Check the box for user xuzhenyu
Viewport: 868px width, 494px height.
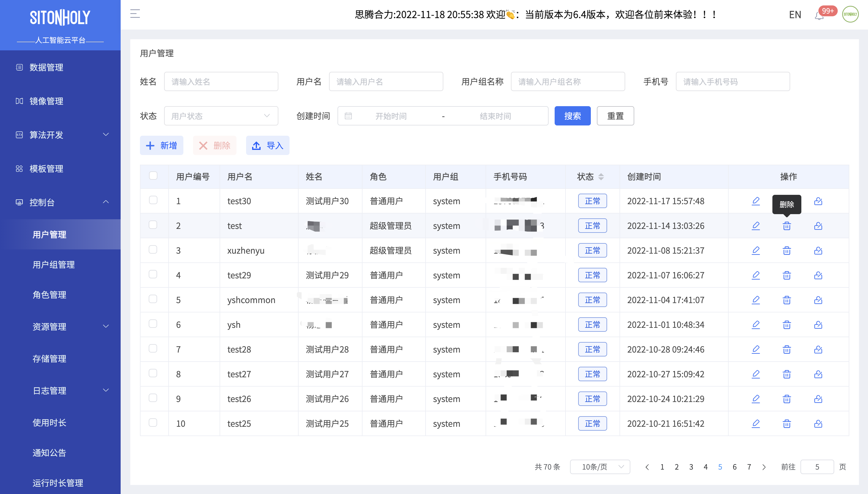click(x=153, y=250)
